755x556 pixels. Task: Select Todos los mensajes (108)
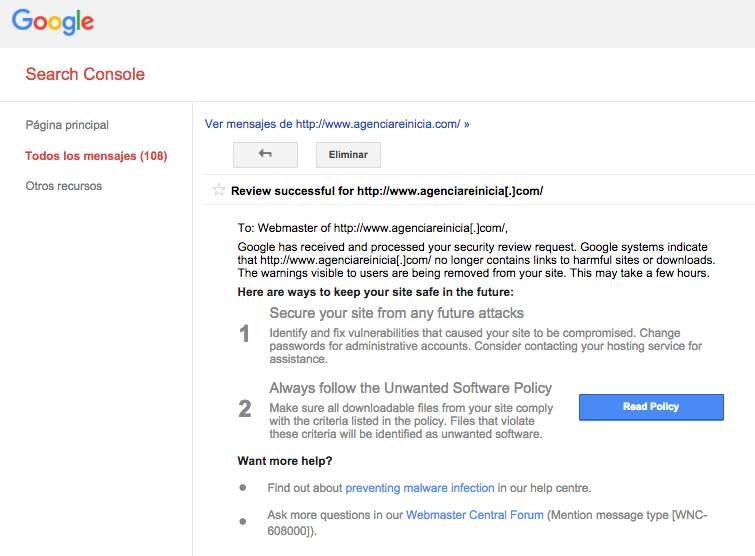(96, 156)
